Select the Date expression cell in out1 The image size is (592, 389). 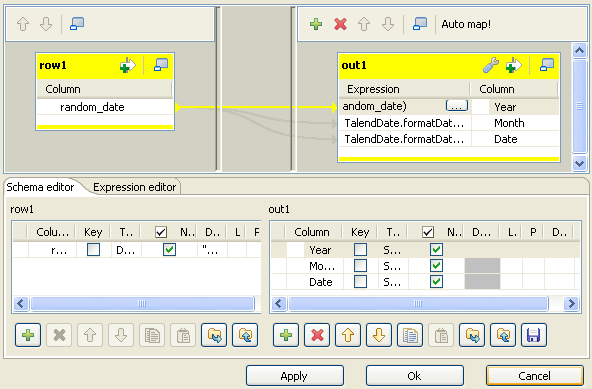405,139
